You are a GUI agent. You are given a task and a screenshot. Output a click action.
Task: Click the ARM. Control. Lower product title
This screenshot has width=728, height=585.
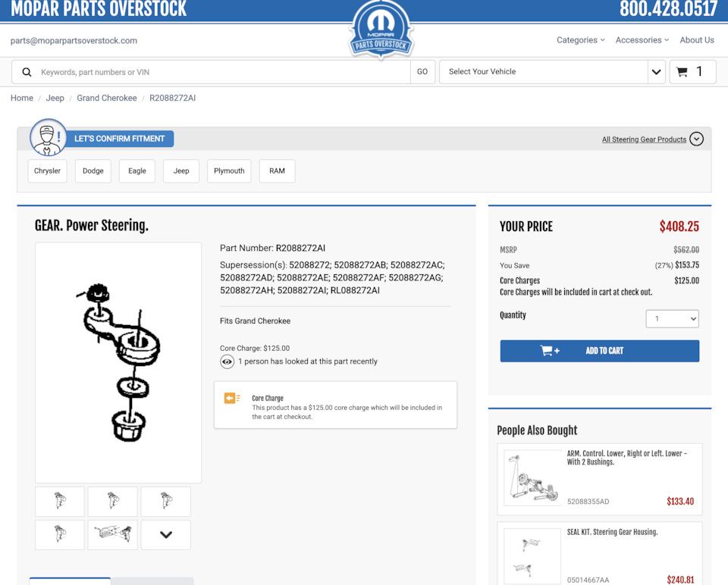(627, 458)
